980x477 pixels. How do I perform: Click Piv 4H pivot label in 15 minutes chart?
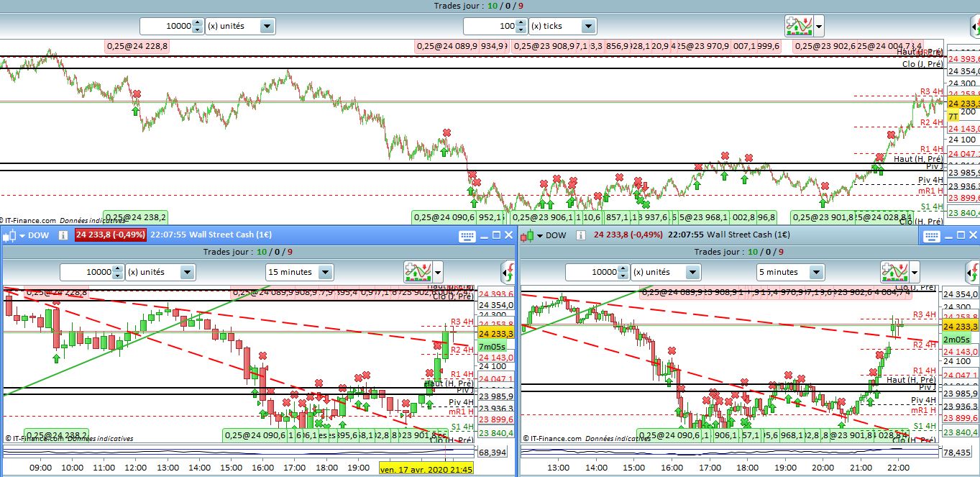point(461,402)
